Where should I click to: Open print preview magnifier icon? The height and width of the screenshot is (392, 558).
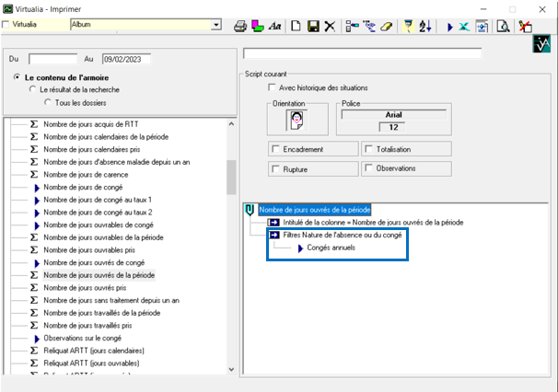click(503, 26)
